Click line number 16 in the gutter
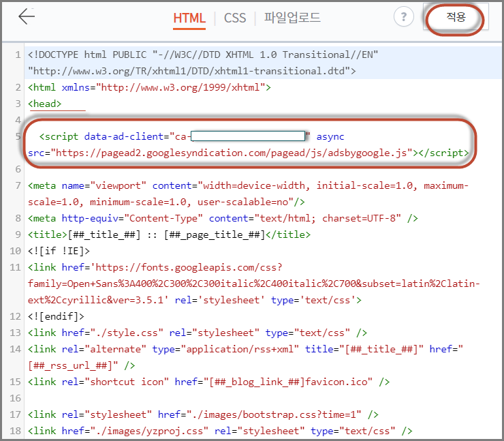The image size is (504, 441). (x=15, y=398)
